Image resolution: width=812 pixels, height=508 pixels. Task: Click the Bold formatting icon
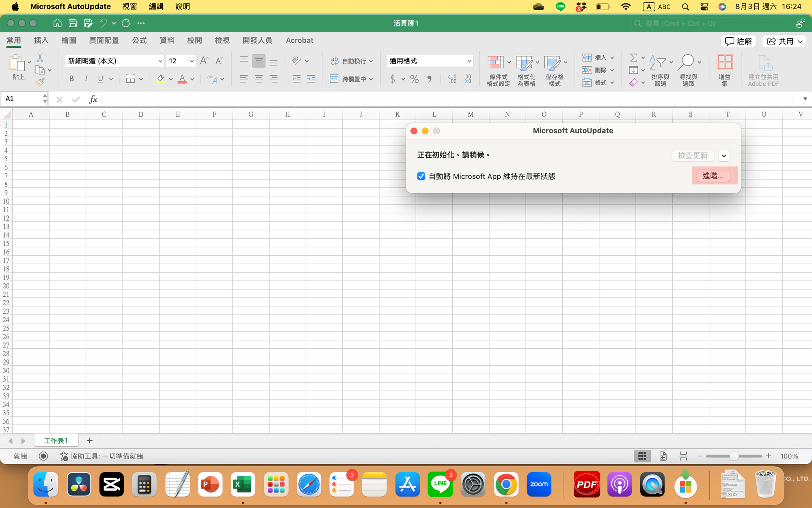click(71, 79)
